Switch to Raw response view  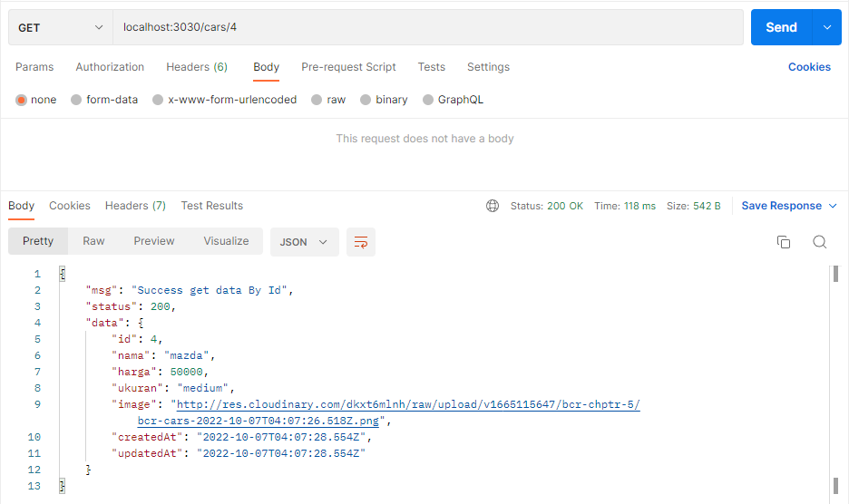[x=93, y=241]
